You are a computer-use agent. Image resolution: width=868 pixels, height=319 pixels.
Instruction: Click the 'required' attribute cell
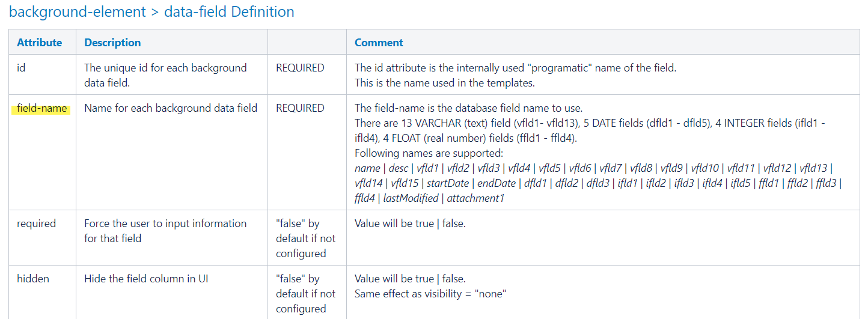(x=36, y=223)
